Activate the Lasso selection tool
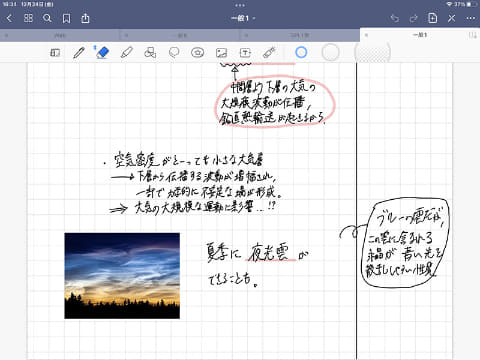480x360 pixels. click(174, 53)
